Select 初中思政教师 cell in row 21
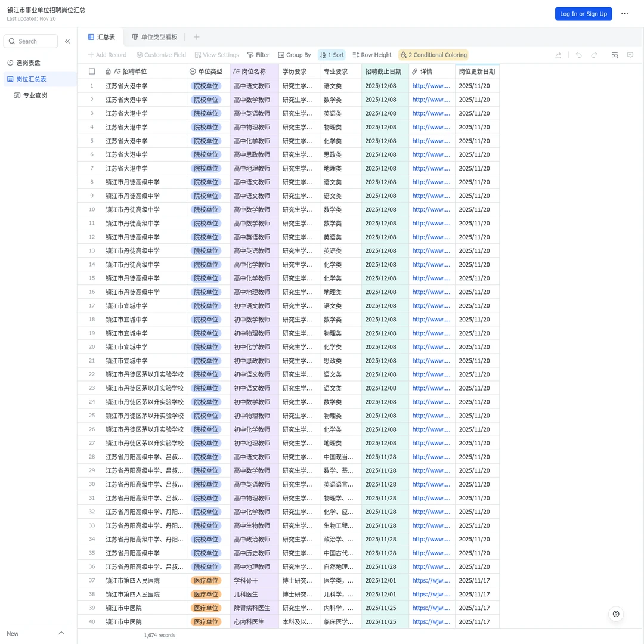 (255, 361)
